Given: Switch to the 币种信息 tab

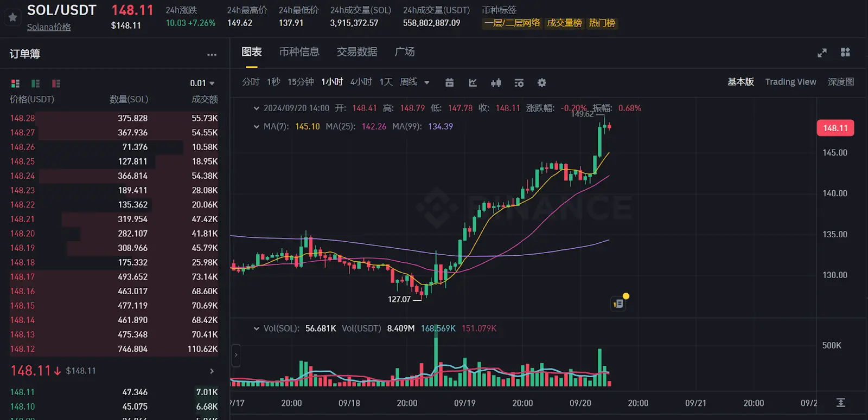Looking at the screenshot, I should tap(299, 52).
